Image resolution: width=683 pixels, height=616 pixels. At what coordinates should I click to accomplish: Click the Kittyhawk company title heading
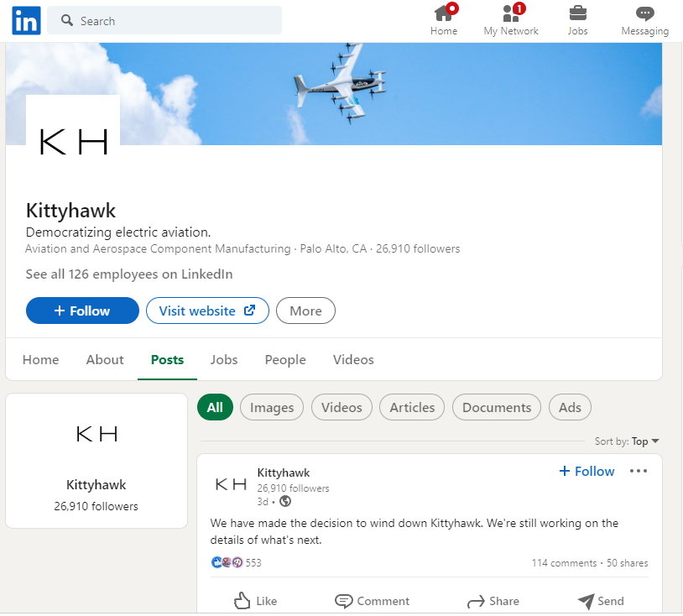click(x=71, y=211)
